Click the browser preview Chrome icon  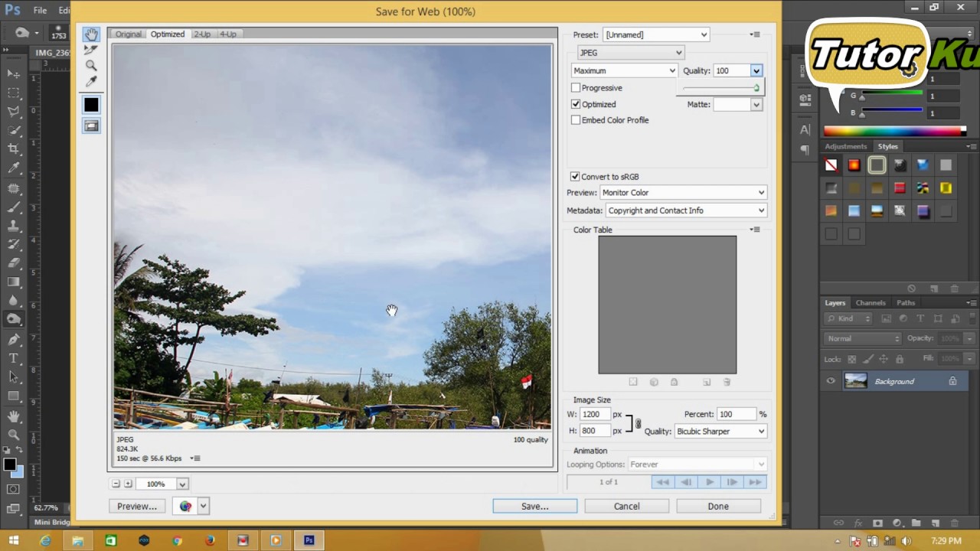185,506
